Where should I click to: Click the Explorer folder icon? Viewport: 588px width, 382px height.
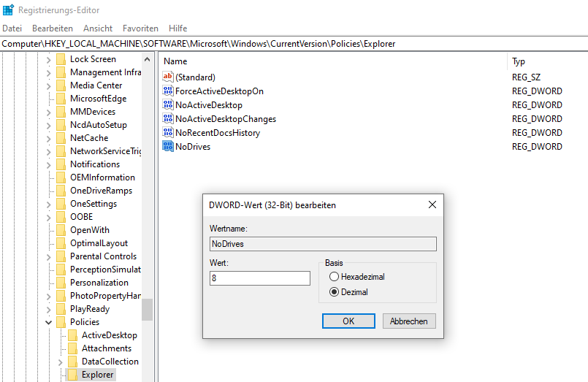tap(72, 375)
